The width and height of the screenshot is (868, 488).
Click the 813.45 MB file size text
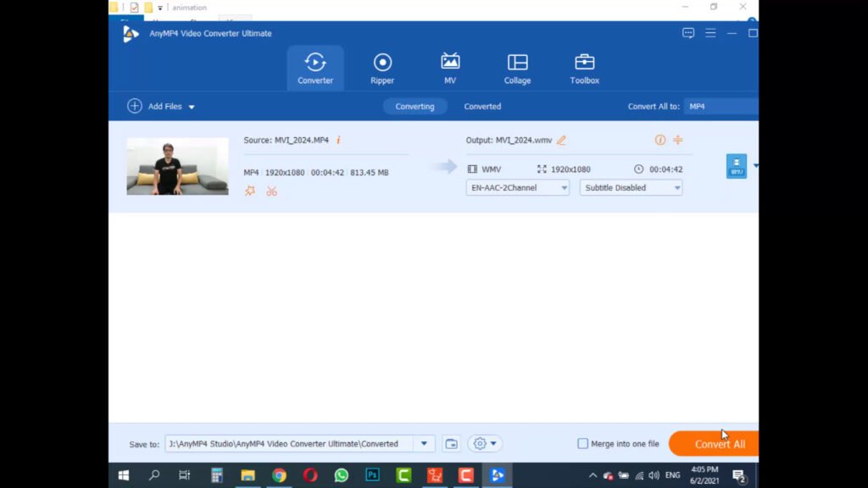point(370,173)
